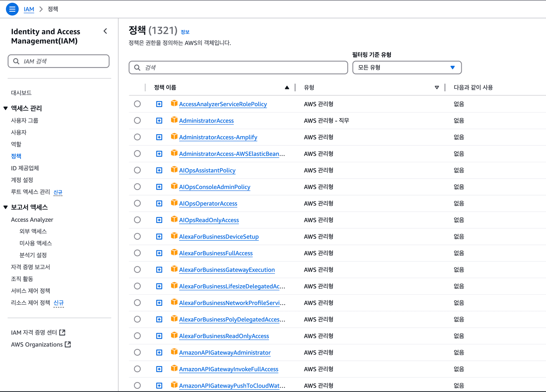Viewport: 546px width, 392px height.
Task: Open 서비스 제어 정책 in sidebar
Action: click(30, 291)
